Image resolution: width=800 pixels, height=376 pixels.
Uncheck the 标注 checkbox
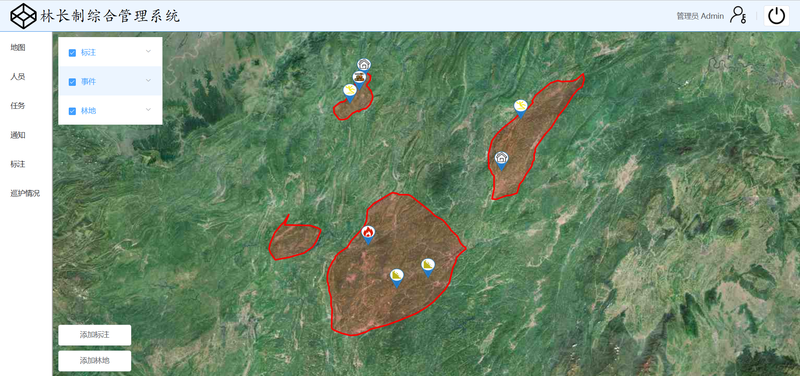tap(72, 53)
